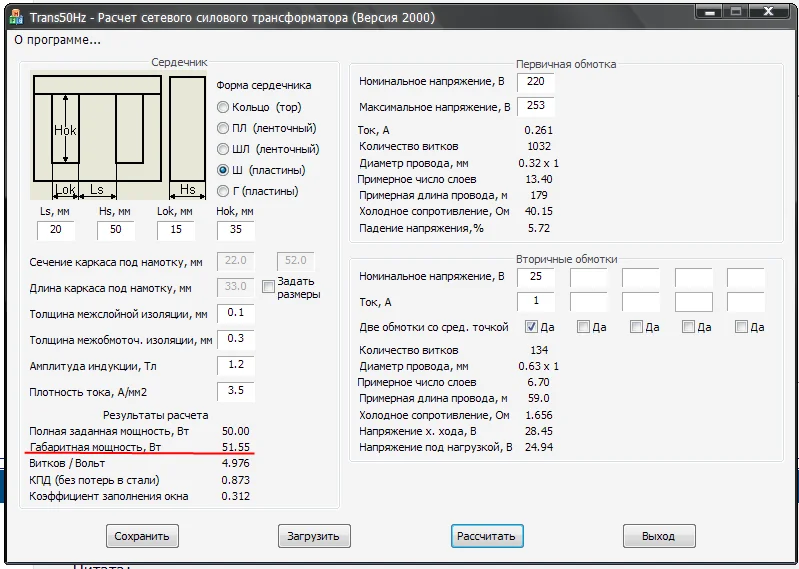The width and height of the screenshot is (799, 569).
Task: Click the 'Рассчитать' button
Action: 487,536
